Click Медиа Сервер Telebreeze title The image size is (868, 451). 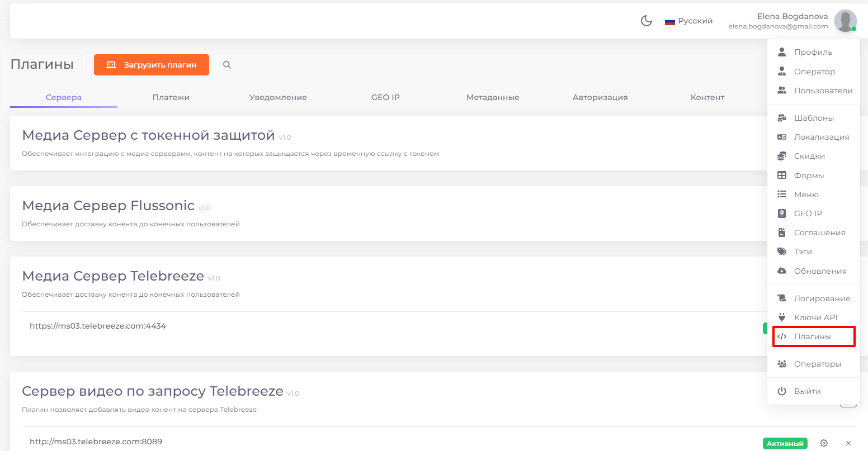(113, 276)
